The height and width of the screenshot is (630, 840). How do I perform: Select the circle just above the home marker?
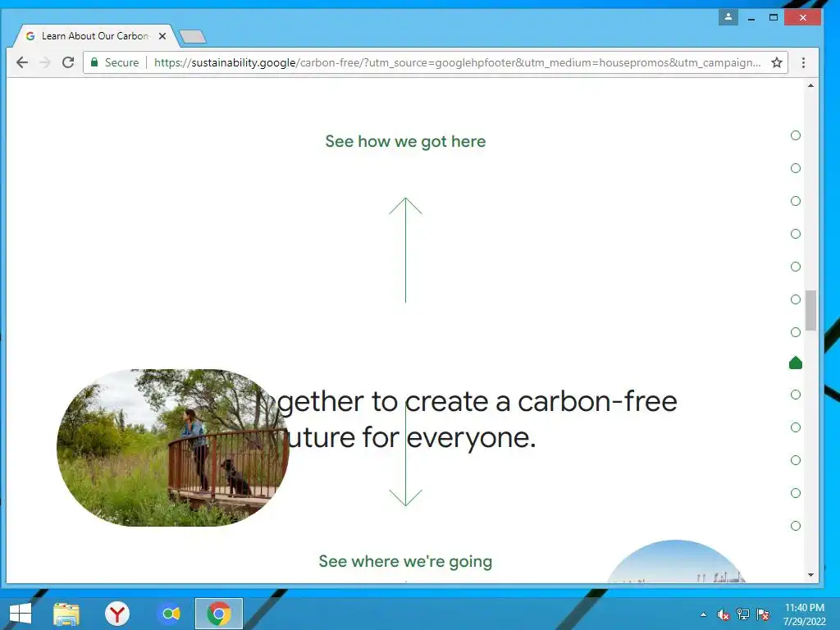tap(796, 332)
